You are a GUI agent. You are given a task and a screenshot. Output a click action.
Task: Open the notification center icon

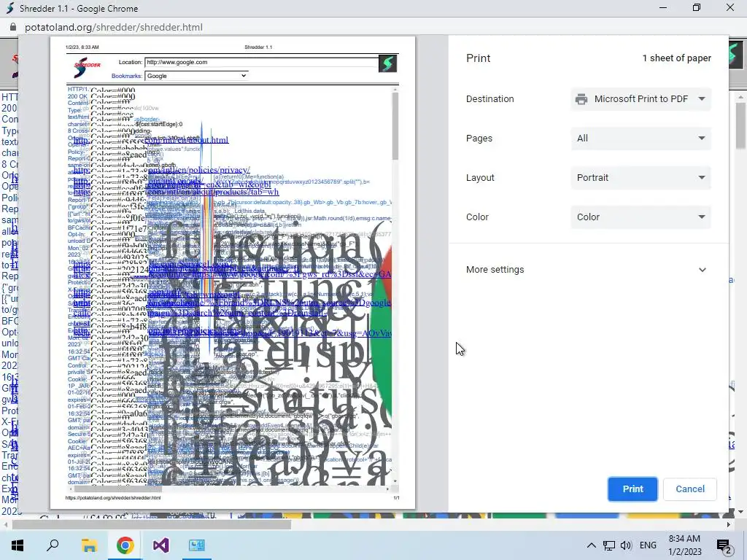click(724, 545)
